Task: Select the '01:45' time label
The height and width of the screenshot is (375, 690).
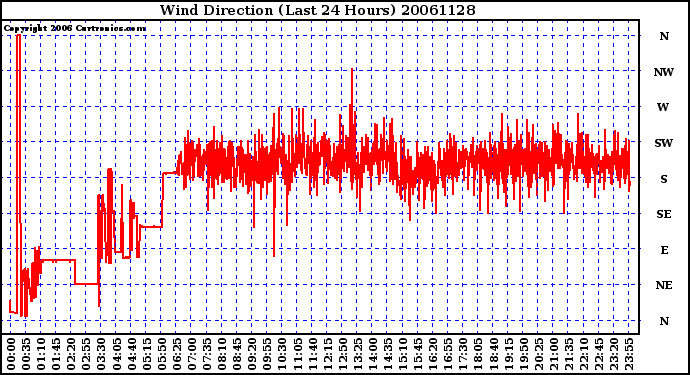Action: coord(56,355)
